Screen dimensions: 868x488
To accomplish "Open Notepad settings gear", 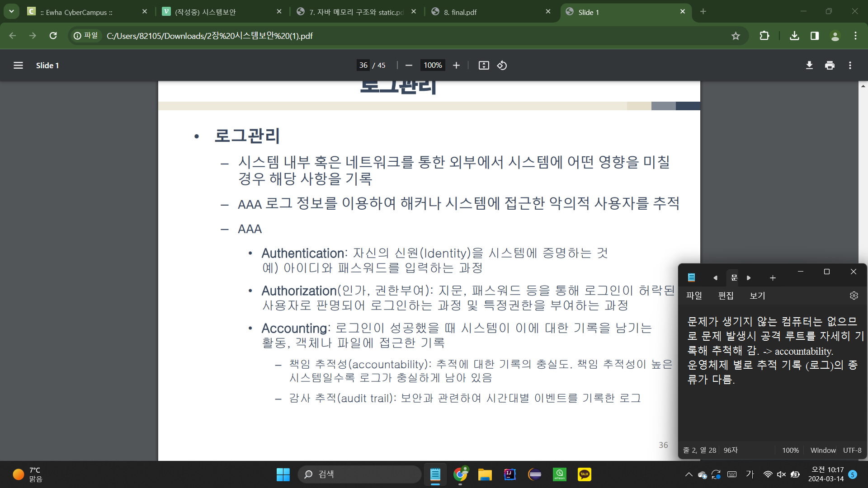I will click(854, 296).
